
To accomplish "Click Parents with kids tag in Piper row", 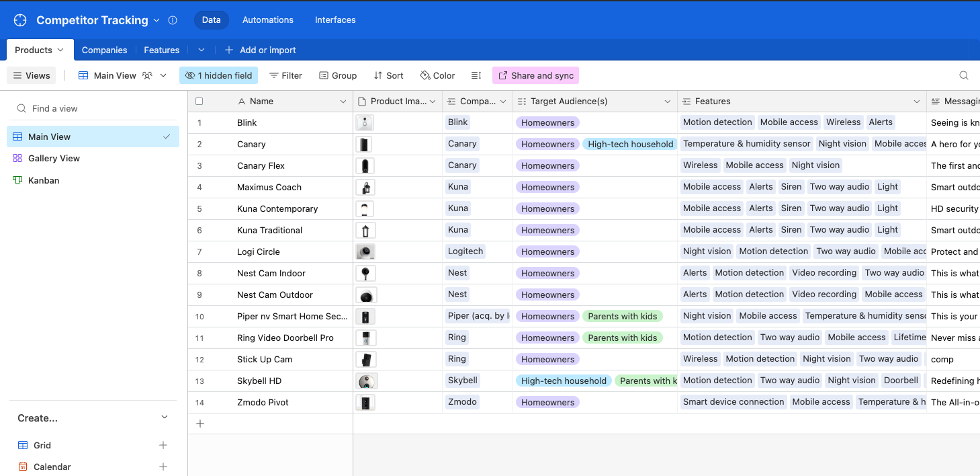I will tap(623, 316).
